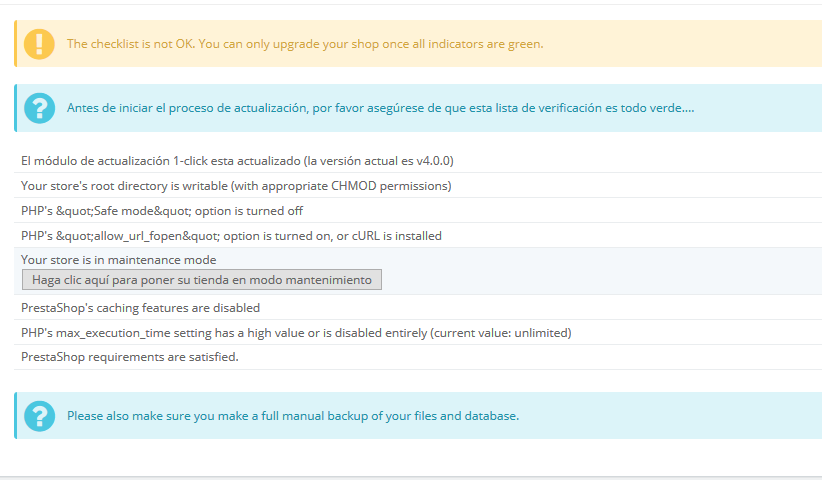Select the 'max_execution_time setting' checklist row
The height and width of the screenshot is (480, 822).
click(x=296, y=332)
